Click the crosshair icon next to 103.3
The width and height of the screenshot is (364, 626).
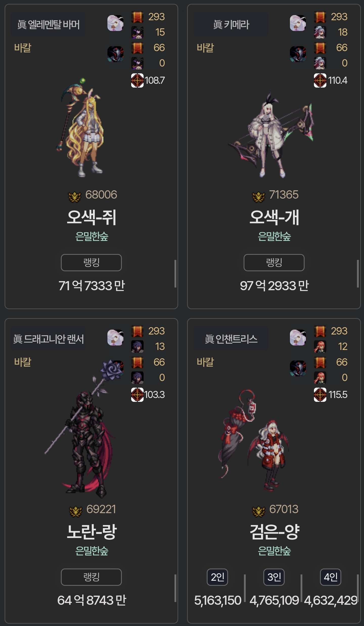tap(137, 395)
